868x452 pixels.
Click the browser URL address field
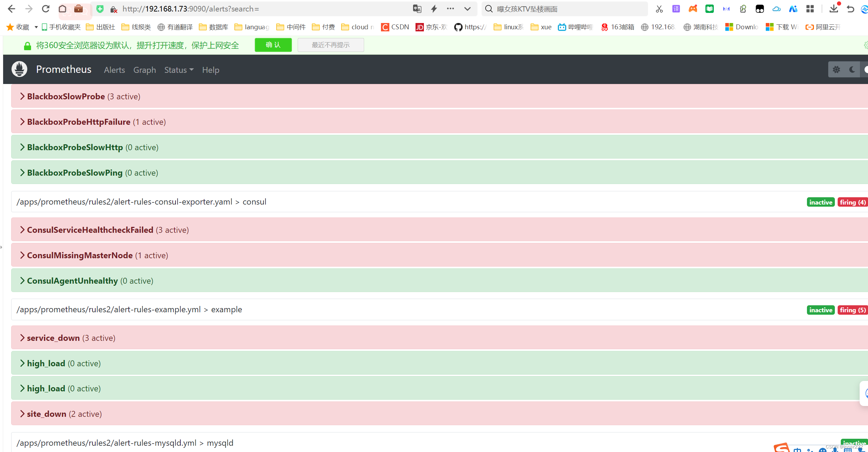click(x=265, y=9)
